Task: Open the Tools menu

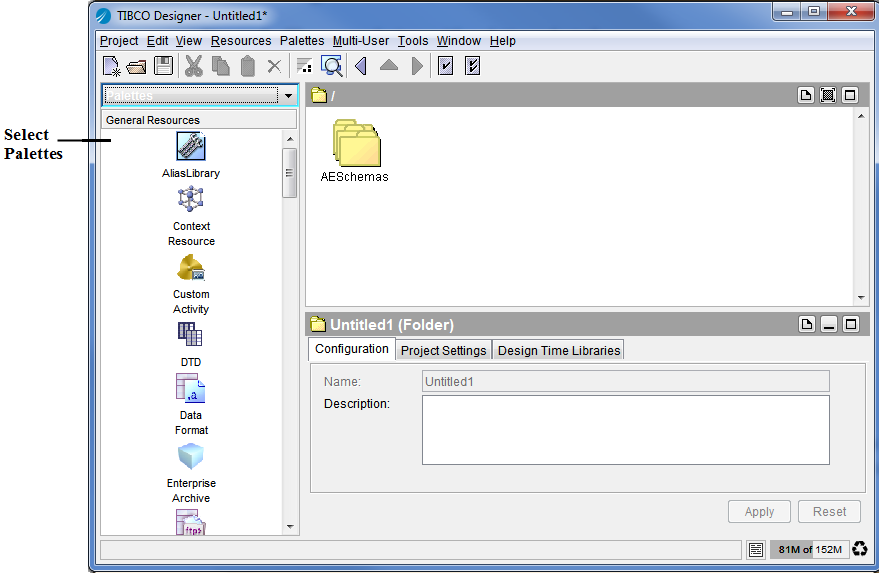Action: coord(413,41)
